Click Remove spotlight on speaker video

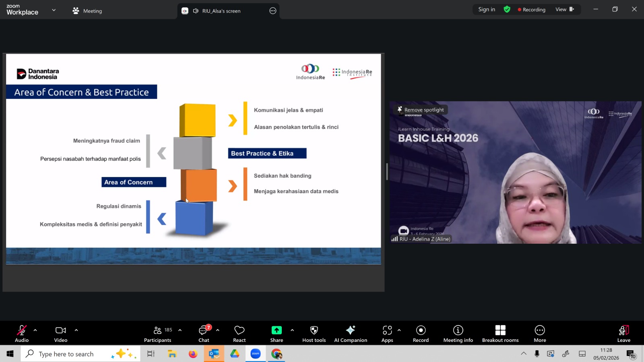(x=421, y=110)
